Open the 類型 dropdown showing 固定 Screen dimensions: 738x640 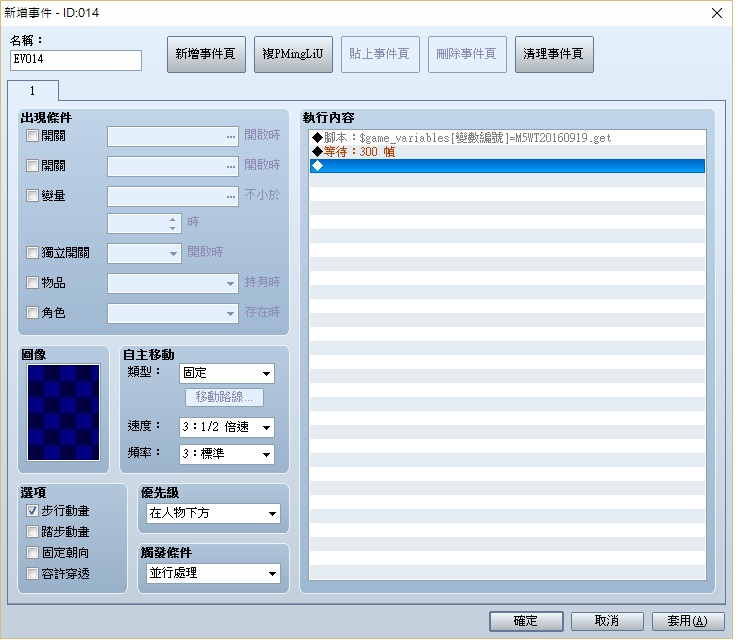[x=227, y=374]
